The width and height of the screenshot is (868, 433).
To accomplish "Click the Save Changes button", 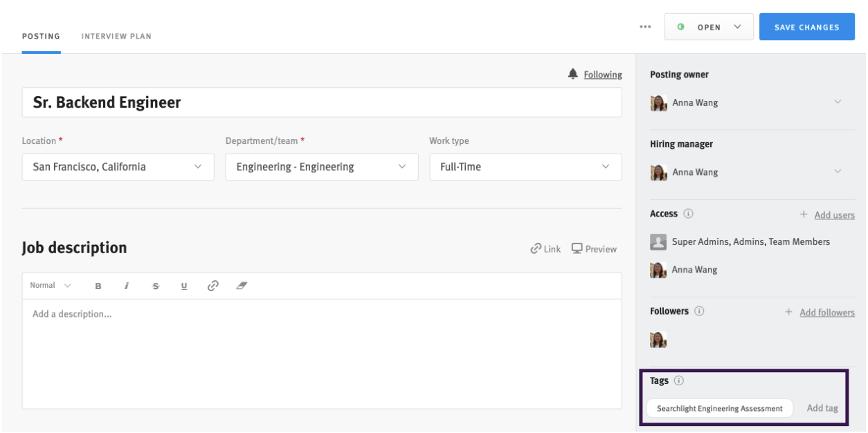I will coord(807,27).
